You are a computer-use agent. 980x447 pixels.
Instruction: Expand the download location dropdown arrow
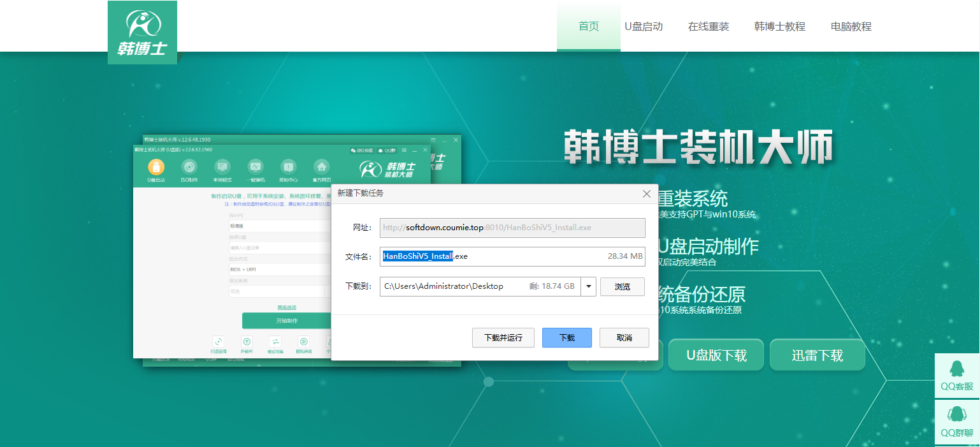click(588, 287)
